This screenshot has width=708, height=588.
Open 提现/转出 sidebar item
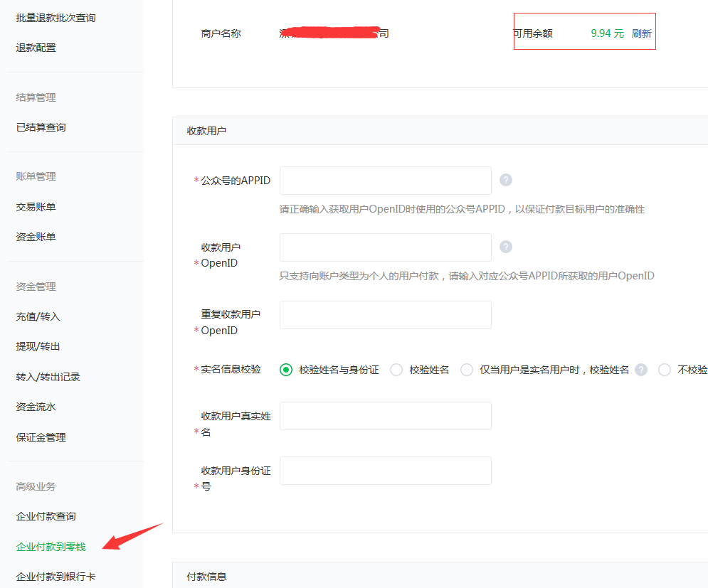(x=38, y=346)
